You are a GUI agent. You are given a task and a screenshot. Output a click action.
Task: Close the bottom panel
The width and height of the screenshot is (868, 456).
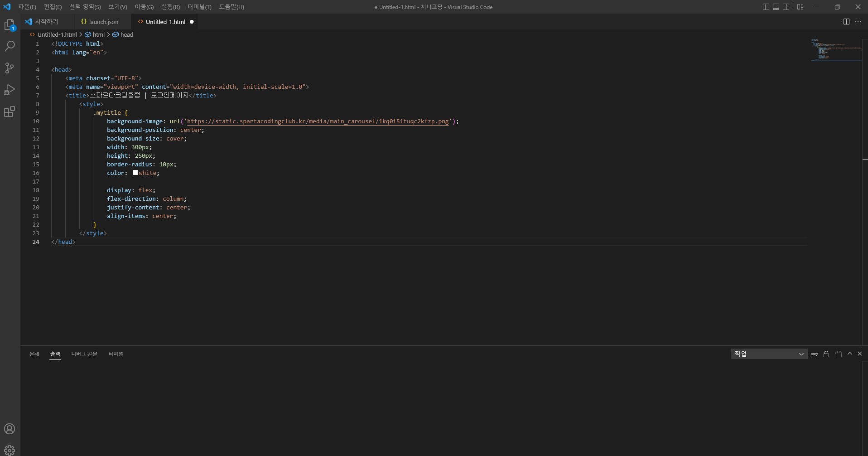tap(860, 354)
